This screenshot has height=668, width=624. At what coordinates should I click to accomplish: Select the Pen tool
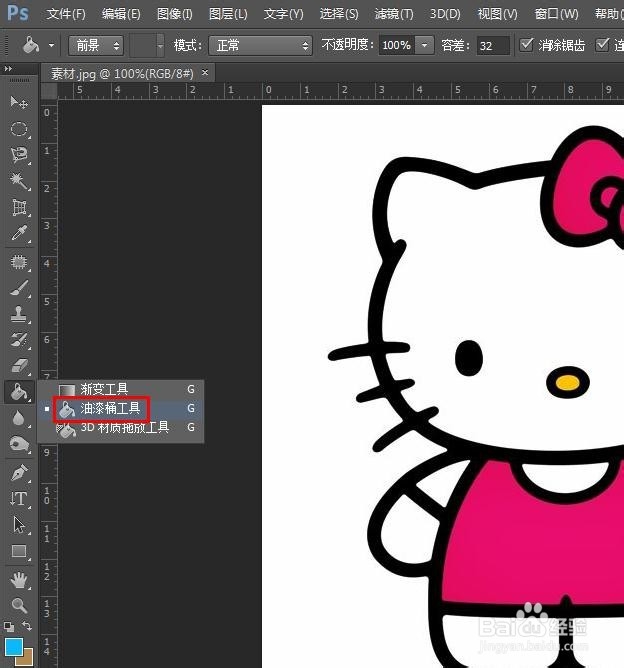click(19, 473)
